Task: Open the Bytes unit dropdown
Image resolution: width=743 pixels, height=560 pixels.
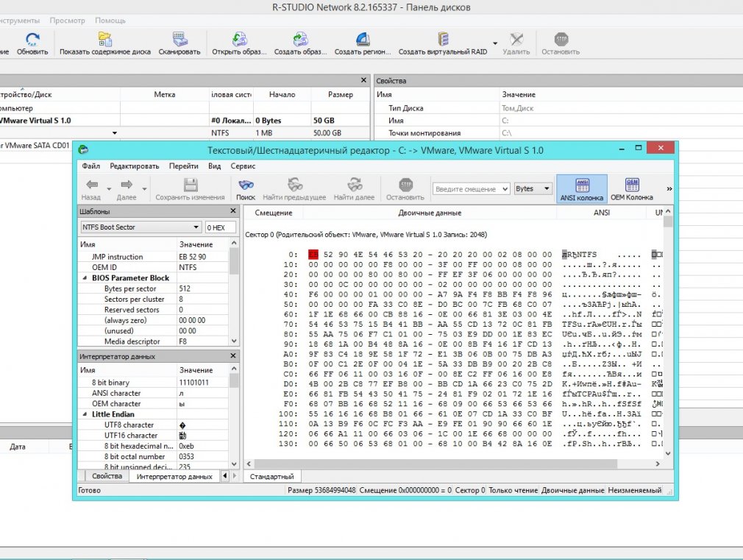Action: tap(533, 188)
